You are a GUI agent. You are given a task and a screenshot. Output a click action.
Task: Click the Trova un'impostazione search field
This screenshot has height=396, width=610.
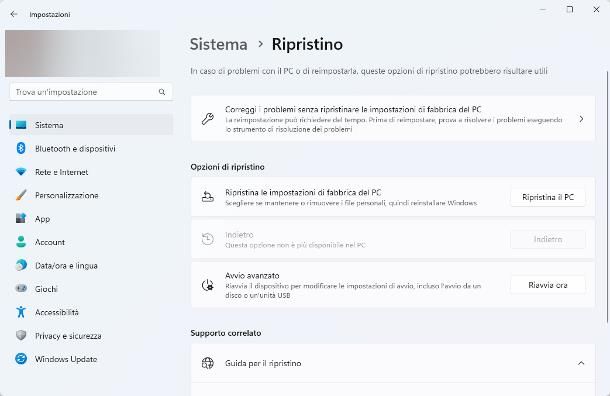pyautogui.click(x=91, y=92)
